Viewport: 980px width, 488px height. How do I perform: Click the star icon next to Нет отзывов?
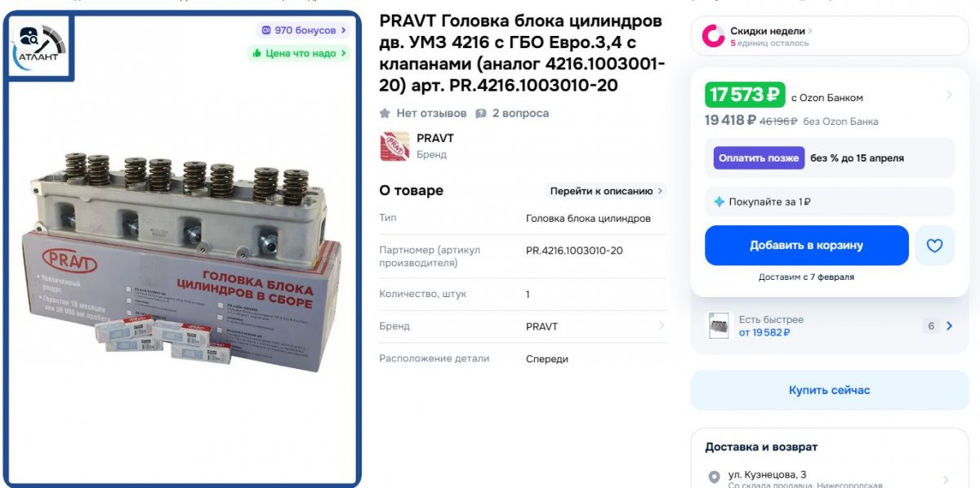[x=385, y=113]
